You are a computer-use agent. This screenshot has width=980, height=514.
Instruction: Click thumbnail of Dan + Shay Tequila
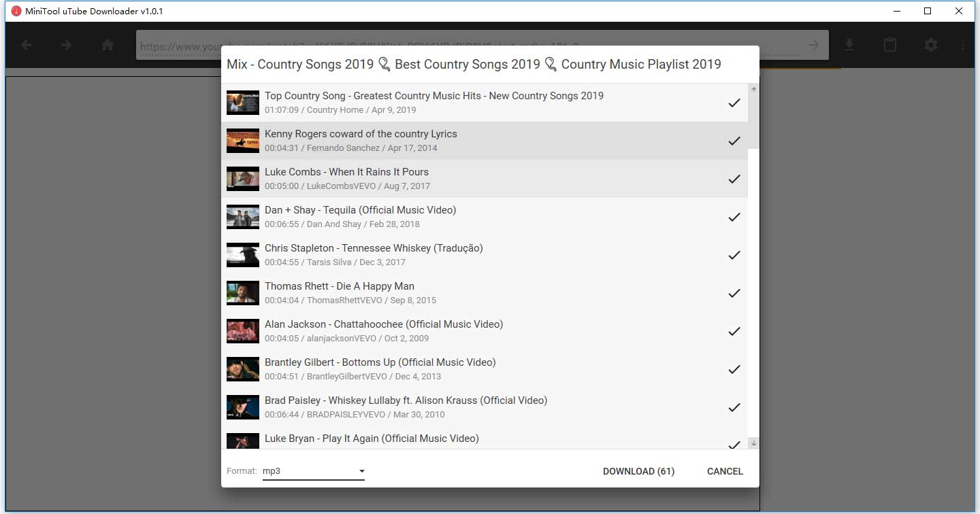tap(243, 217)
